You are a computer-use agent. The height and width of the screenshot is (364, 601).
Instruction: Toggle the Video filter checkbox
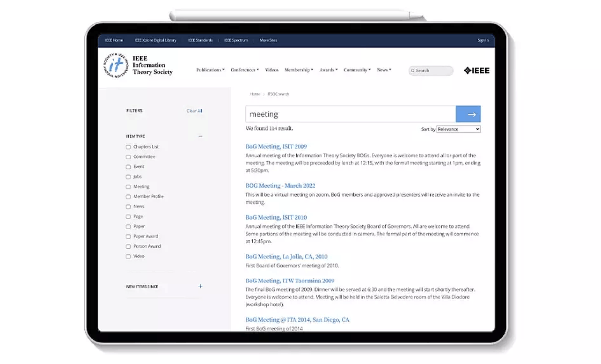point(128,257)
